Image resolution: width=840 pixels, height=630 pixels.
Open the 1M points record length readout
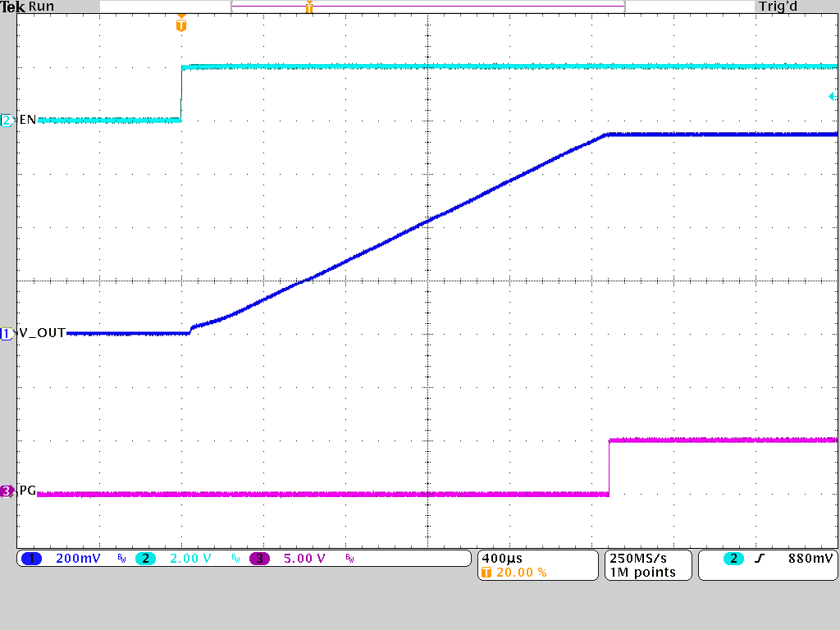(x=641, y=573)
